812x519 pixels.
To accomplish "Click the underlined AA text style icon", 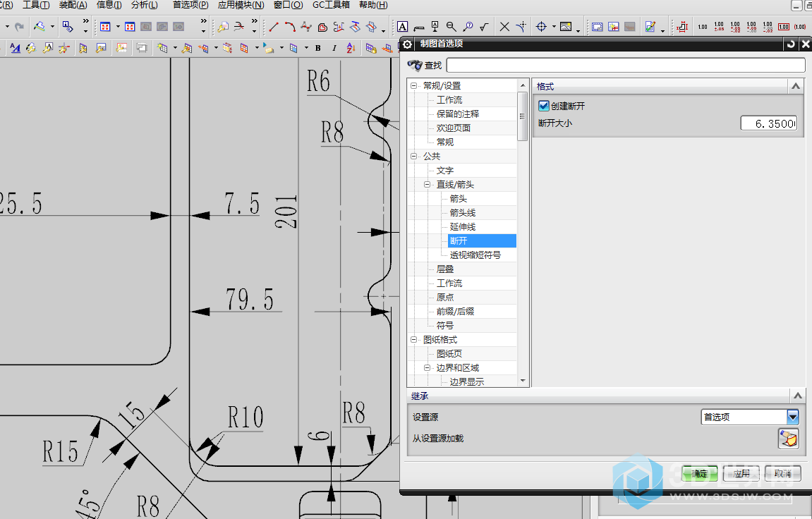I will (x=15, y=48).
